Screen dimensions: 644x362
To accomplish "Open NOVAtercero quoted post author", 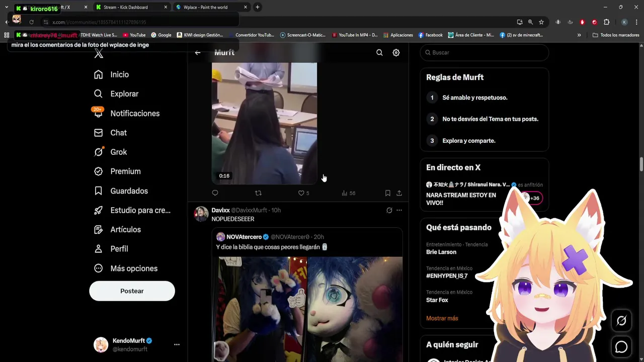I will tap(244, 237).
